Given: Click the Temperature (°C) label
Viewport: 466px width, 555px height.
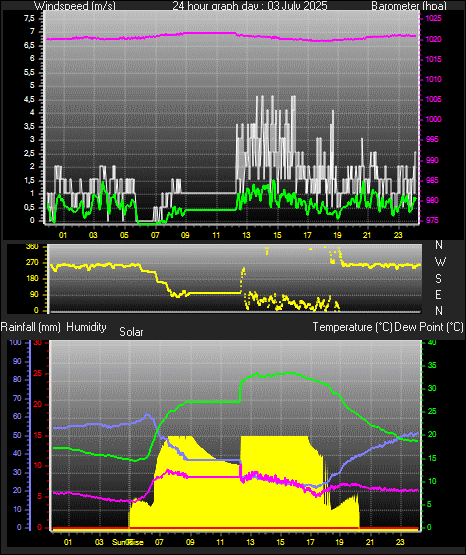Looking at the screenshot, I should pyautogui.click(x=352, y=327).
